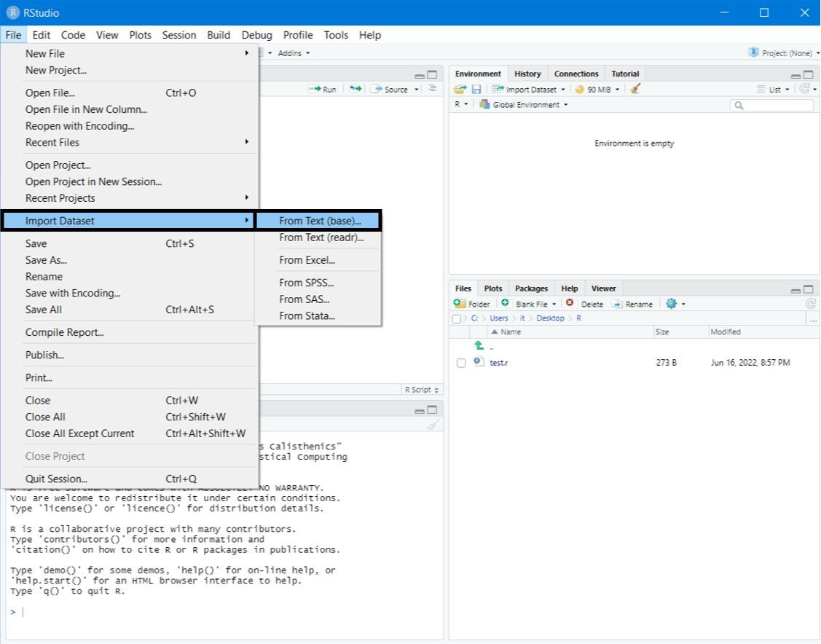This screenshot has width=821, height=644.
Task: Toggle the select-all checkbox in the file path bar
Action: 457,318
